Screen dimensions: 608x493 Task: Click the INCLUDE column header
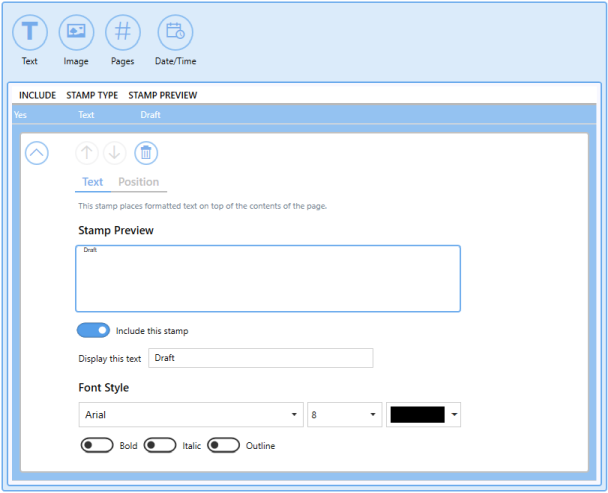tap(38, 95)
